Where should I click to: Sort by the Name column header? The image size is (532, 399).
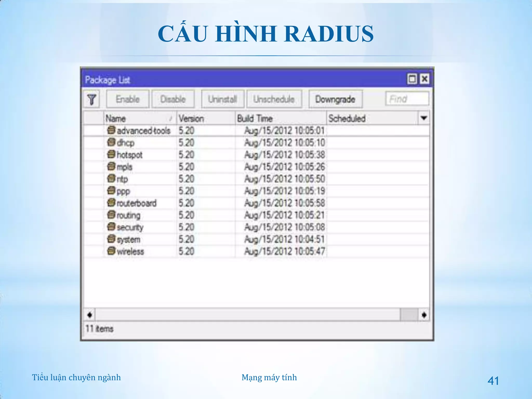(140, 118)
